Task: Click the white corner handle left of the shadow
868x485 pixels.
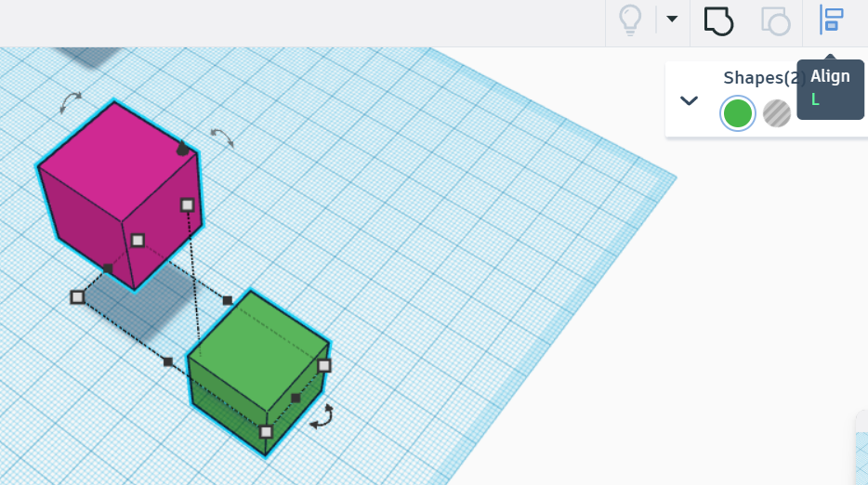Action: pyautogui.click(x=77, y=297)
